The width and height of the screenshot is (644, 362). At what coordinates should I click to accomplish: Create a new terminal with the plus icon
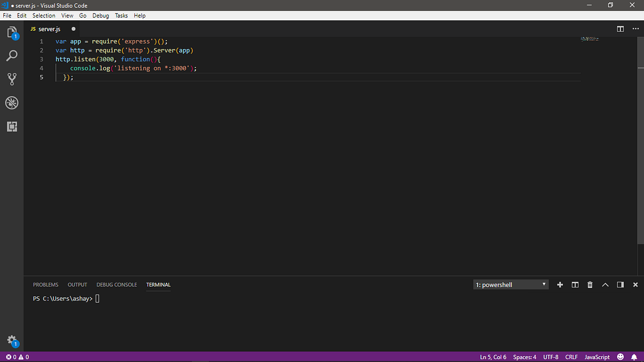[560, 284]
